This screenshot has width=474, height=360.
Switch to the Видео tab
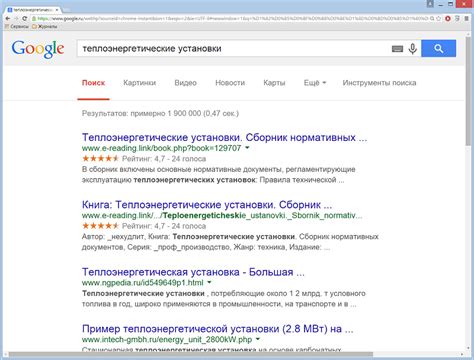point(186,83)
